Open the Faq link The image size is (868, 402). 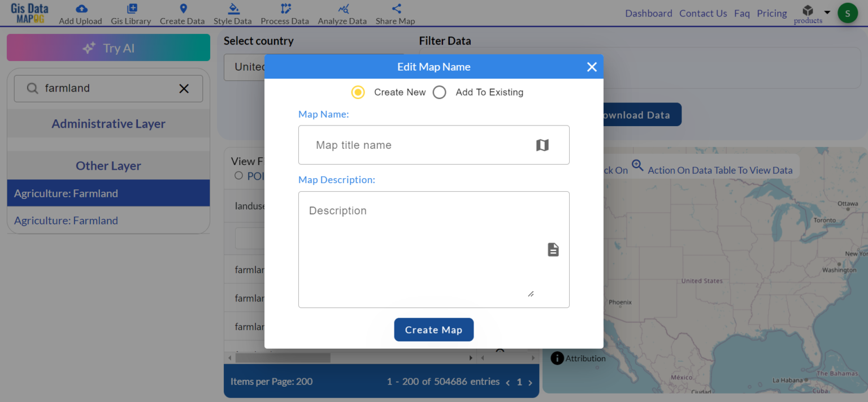(742, 13)
